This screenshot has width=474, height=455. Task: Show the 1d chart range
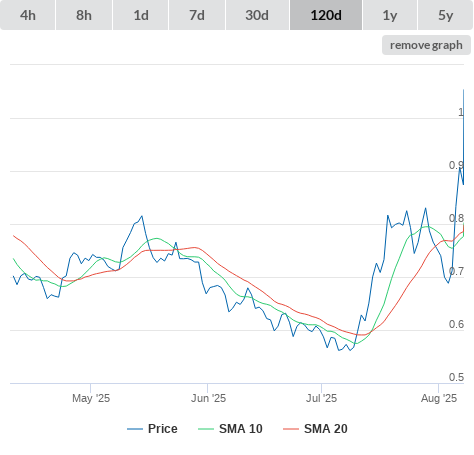pyautogui.click(x=141, y=15)
